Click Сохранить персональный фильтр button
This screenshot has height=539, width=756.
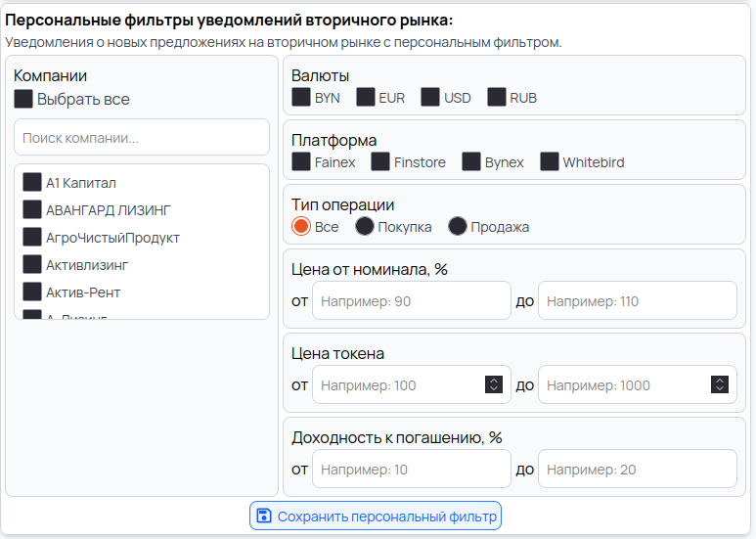376,516
